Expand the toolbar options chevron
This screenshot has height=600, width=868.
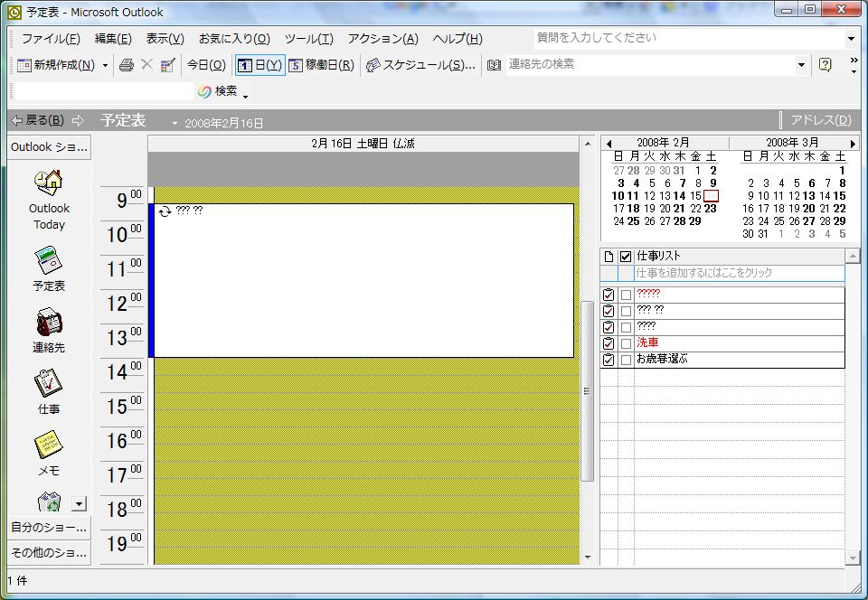854,65
